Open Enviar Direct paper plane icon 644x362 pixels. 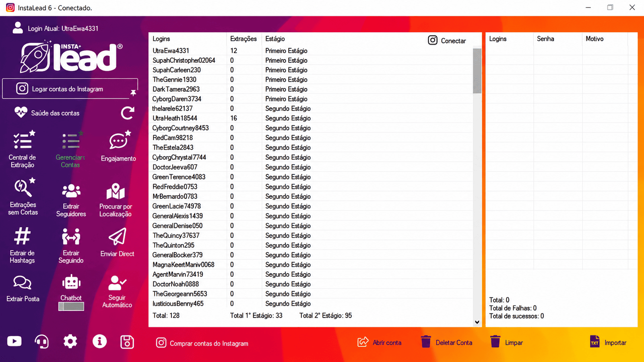tap(118, 237)
